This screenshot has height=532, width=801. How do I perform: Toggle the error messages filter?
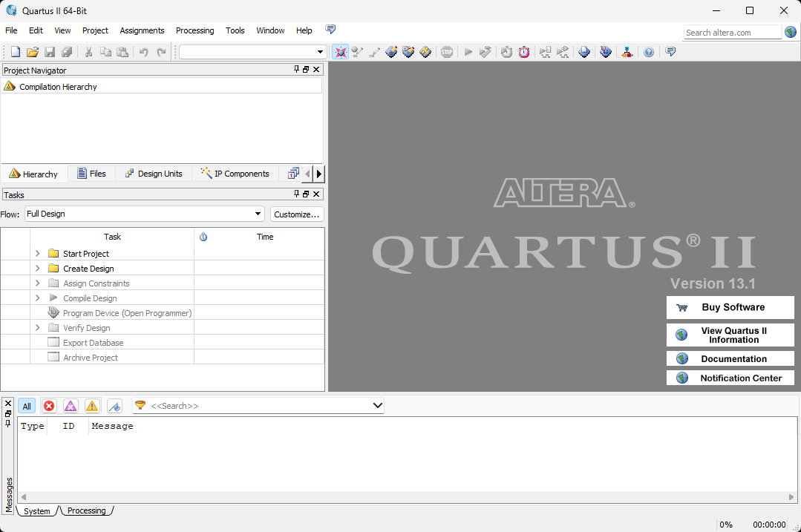coord(49,406)
